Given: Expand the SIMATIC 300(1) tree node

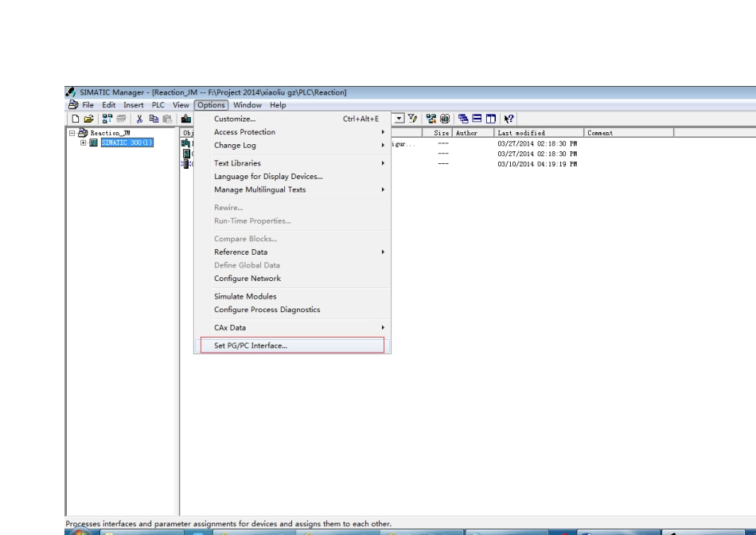Looking at the screenshot, I should click(83, 143).
